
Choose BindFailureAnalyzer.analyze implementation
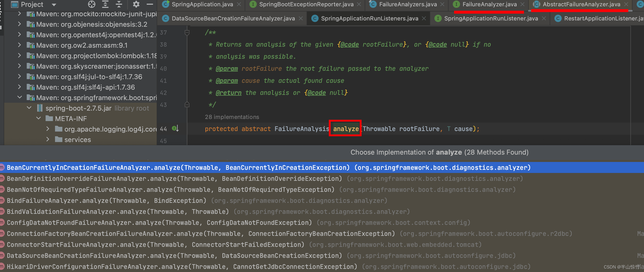click(x=322, y=200)
